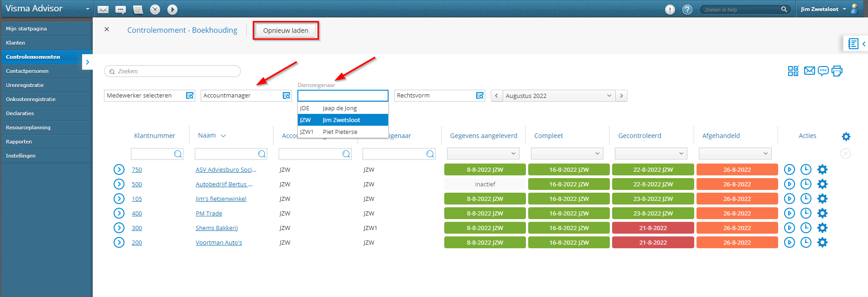Click lookup icon in Rechtsvorm field
Image resolution: width=868 pixels, height=297 pixels.
tap(479, 96)
